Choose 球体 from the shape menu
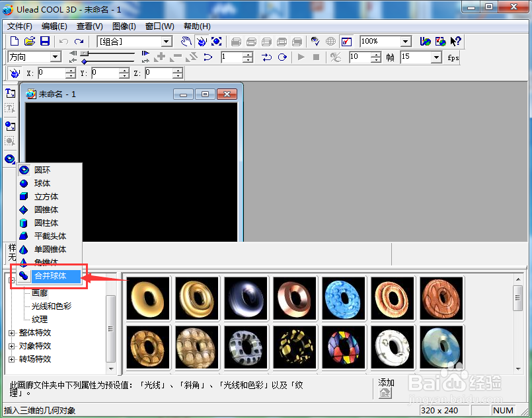Screen dimensions: 532x418 coord(50,184)
